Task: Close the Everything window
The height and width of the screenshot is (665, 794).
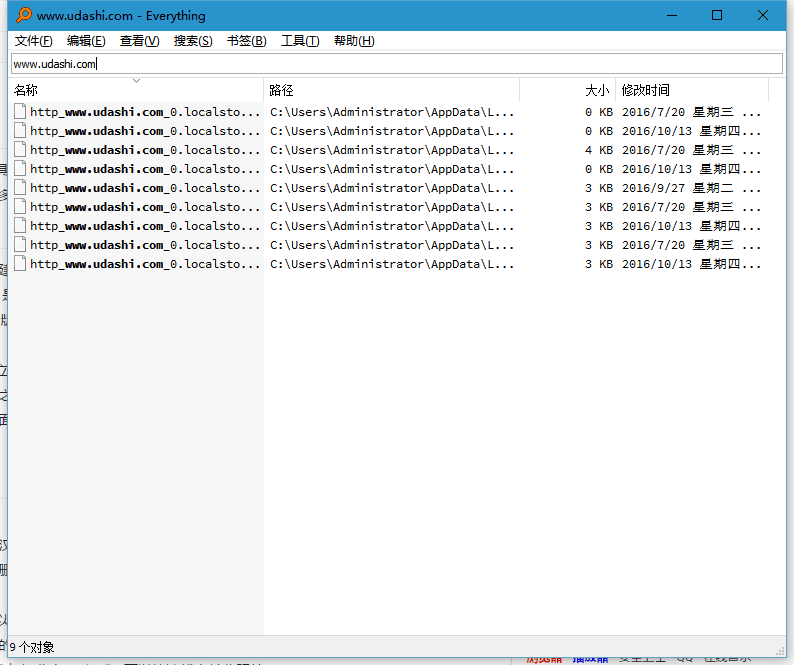Action: [763, 15]
